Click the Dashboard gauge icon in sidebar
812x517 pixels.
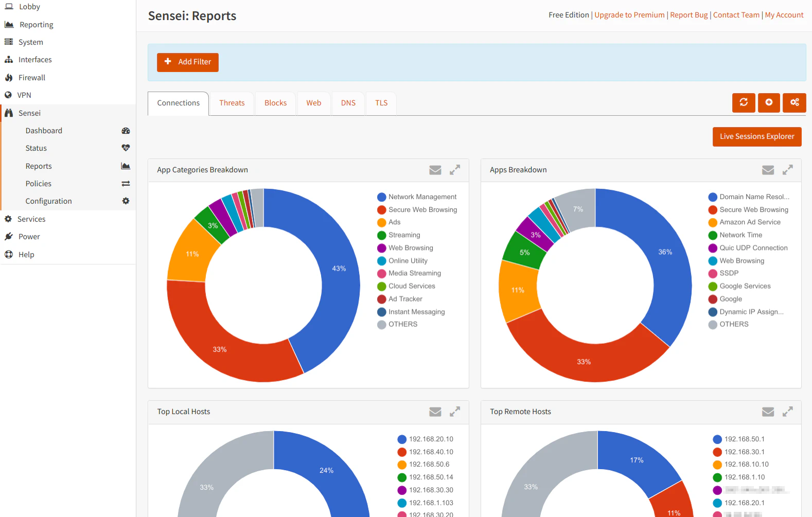coord(126,131)
